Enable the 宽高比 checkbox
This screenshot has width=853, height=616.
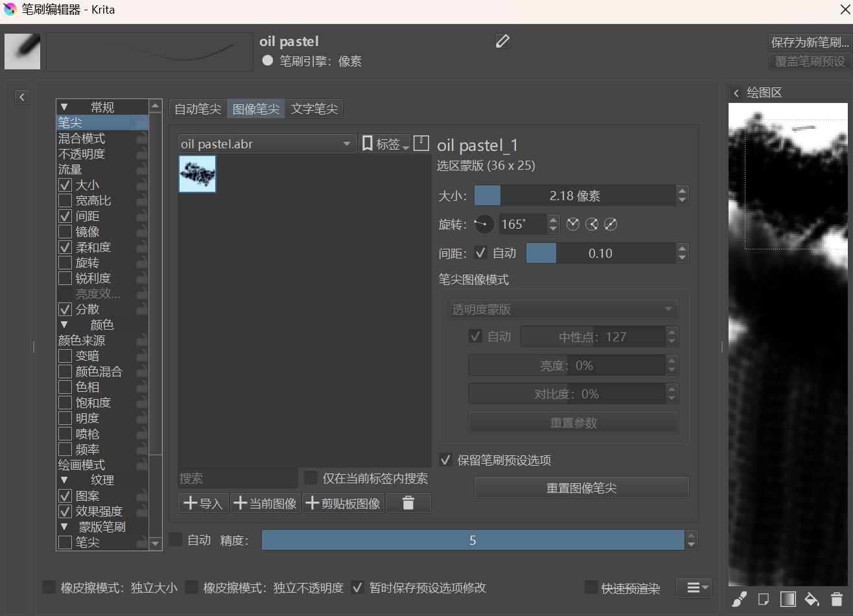point(65,201)
